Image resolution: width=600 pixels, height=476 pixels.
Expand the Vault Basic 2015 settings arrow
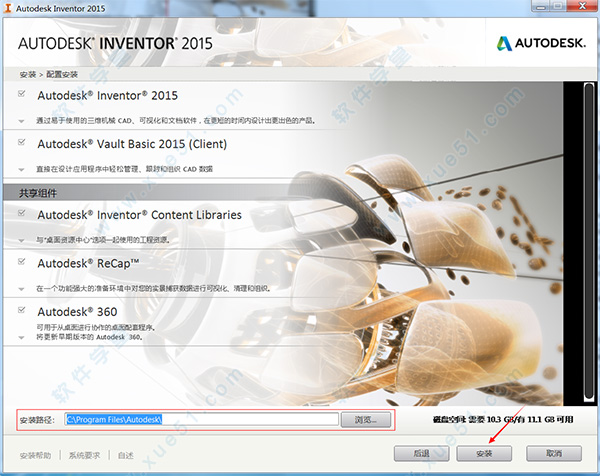pos(21,170)
